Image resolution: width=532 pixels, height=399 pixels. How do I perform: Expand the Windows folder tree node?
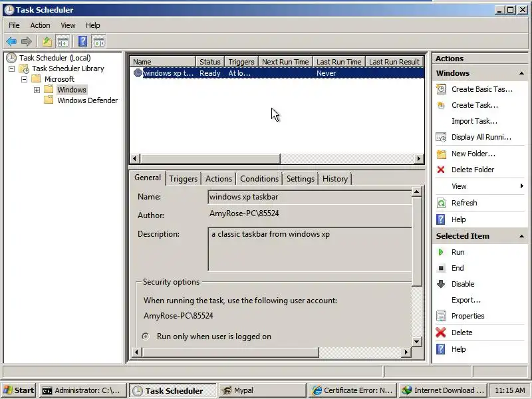(37, 90)
